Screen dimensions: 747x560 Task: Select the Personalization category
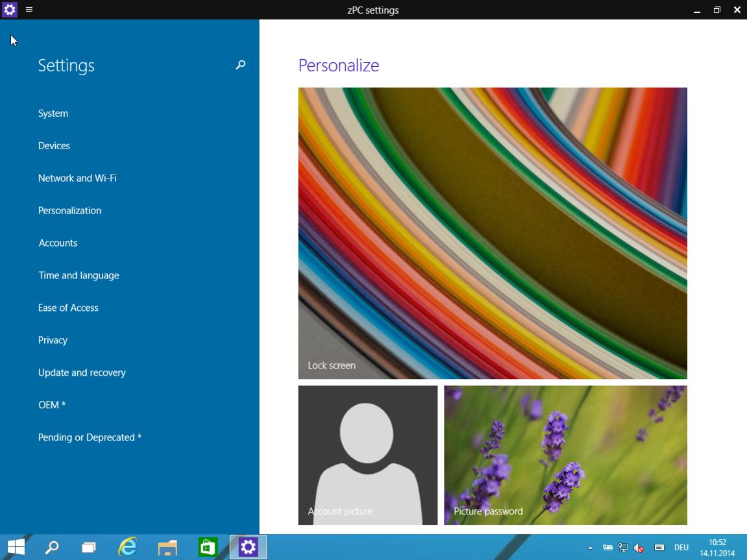pos(69,210)
